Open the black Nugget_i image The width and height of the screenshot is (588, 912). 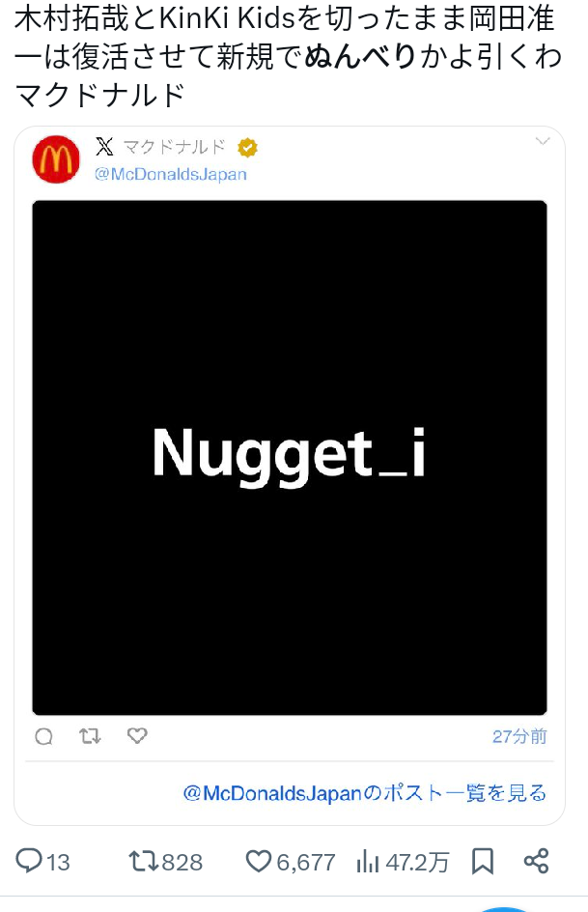tap(290, 457)
